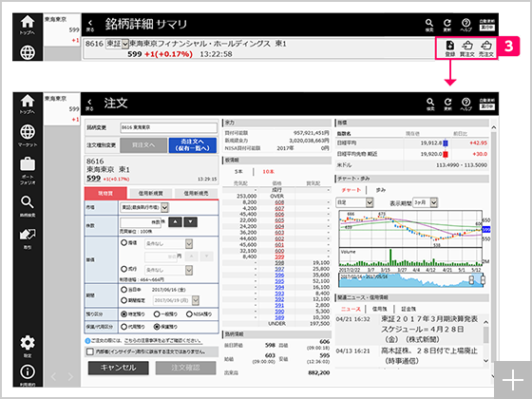Switch to 現物買 order tab
Image resolution: width=532 pixels, height=399 pixels.
tap(105, 193)
